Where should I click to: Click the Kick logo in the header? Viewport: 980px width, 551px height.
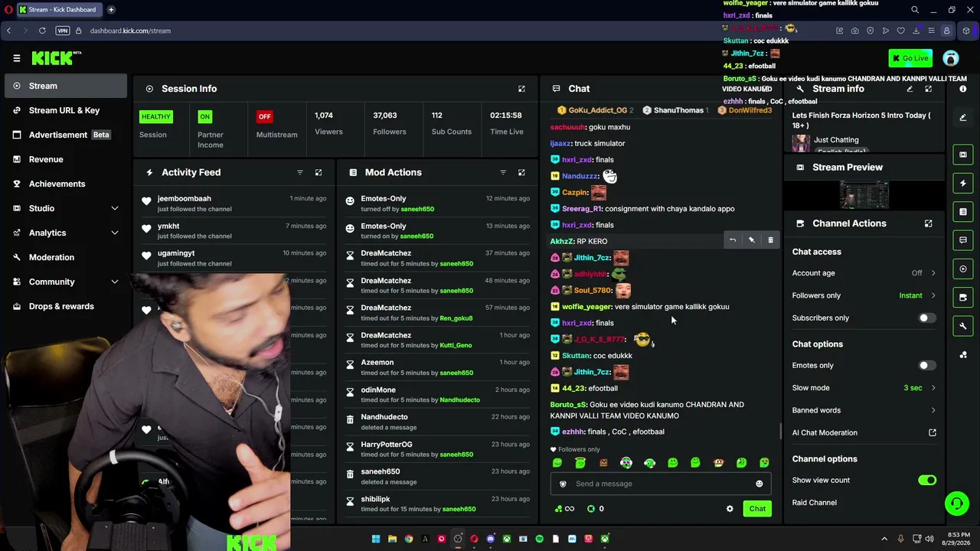[x=57, y=58]
